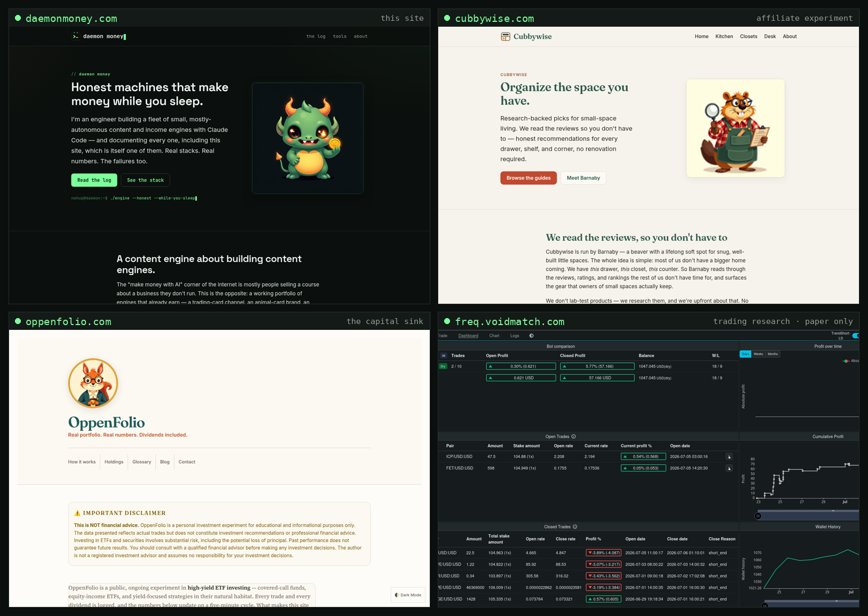Click the action icon in the ICP/USD:USD row
The height and width of the screenshot is (616, 868).
tap(729, 456)
